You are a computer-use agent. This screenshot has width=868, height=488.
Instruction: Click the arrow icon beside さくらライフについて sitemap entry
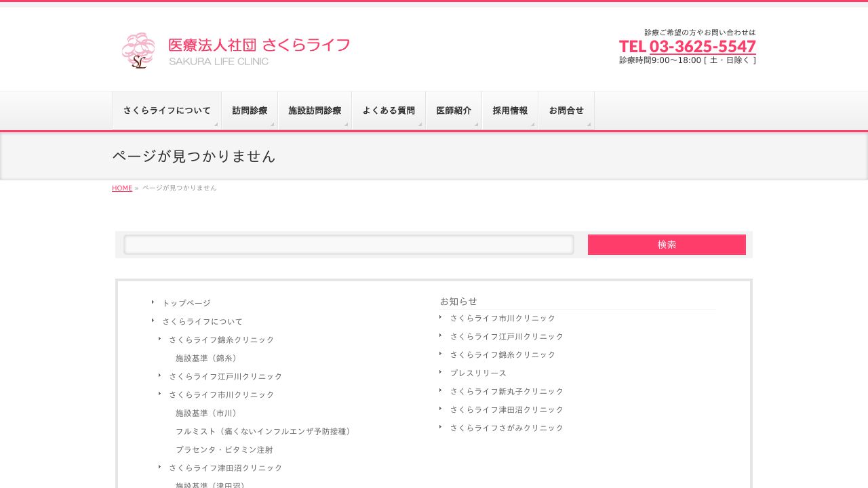pos(153,320)
